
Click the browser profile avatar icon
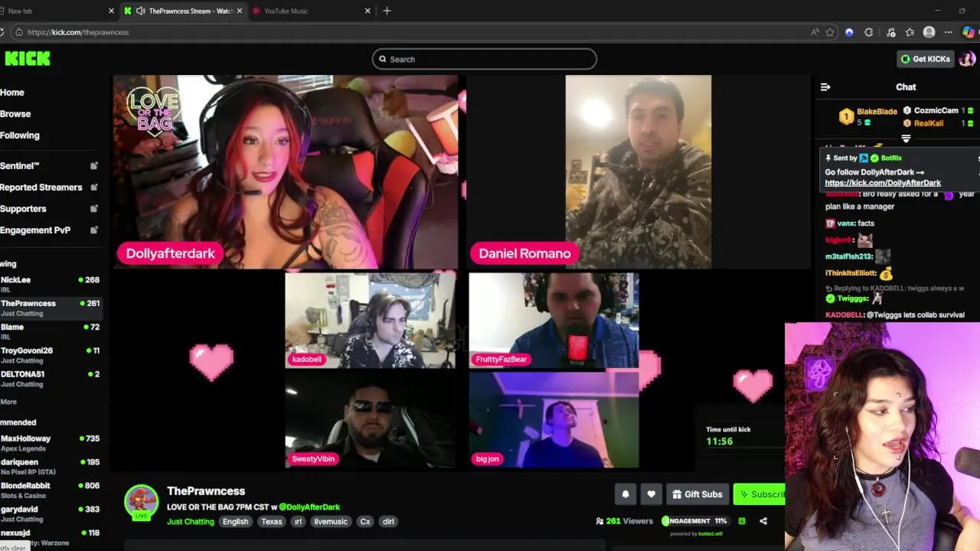(929, 32)
